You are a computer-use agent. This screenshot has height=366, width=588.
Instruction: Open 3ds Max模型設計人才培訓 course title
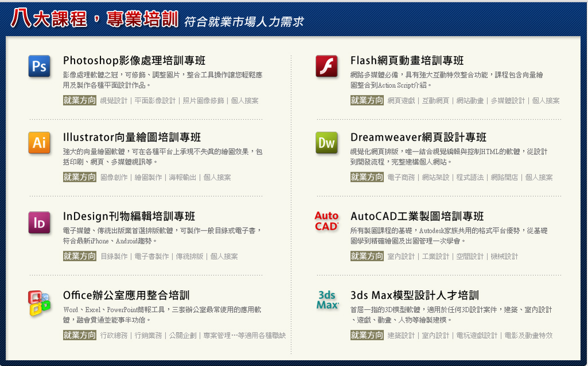pyautogui.click(x=415, y=295)
